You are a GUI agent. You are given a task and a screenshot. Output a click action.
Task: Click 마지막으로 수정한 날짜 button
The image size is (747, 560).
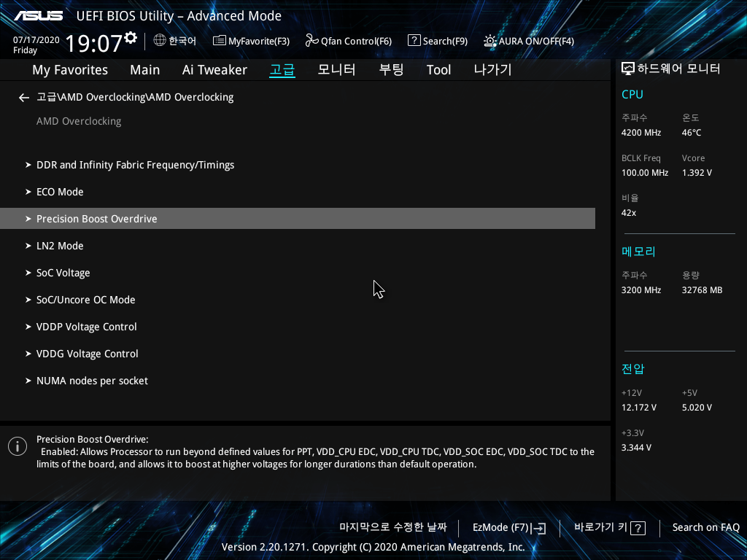point(393,527)
